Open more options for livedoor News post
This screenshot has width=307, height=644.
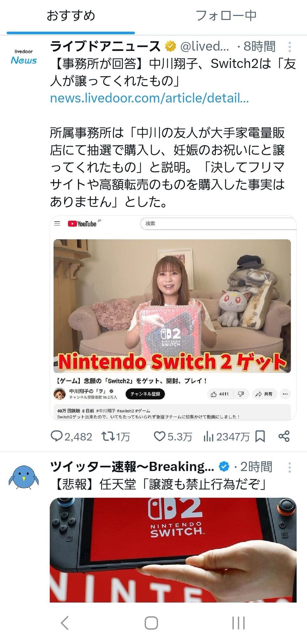(x=289, y=47)
